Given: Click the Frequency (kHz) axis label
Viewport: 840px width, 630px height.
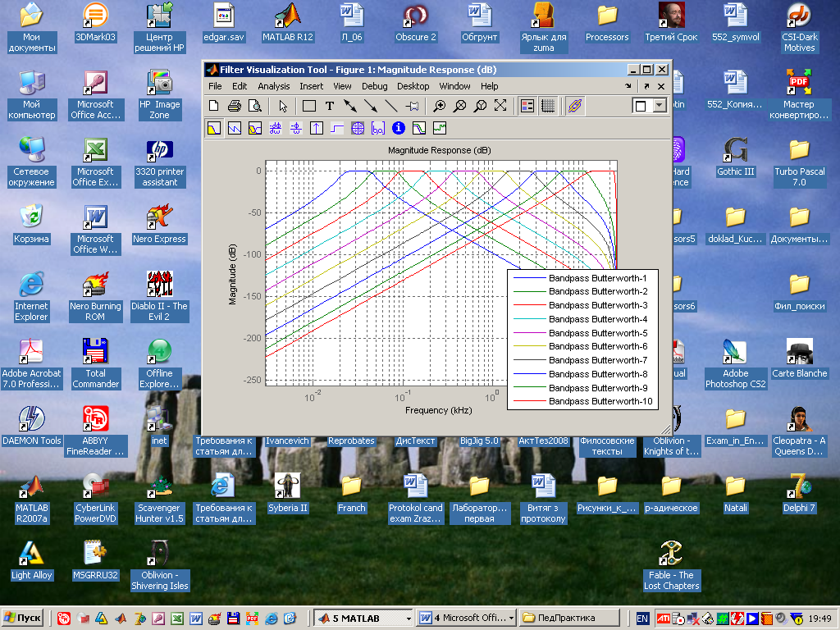Looking at the screenshot, I should coord(438,410).
